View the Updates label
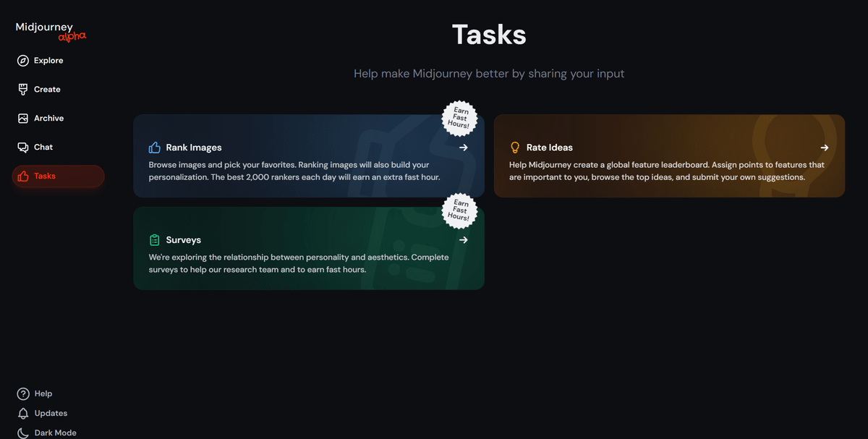Image resolution: width=868 pixels, height=439 pixels. pos(51,414)
